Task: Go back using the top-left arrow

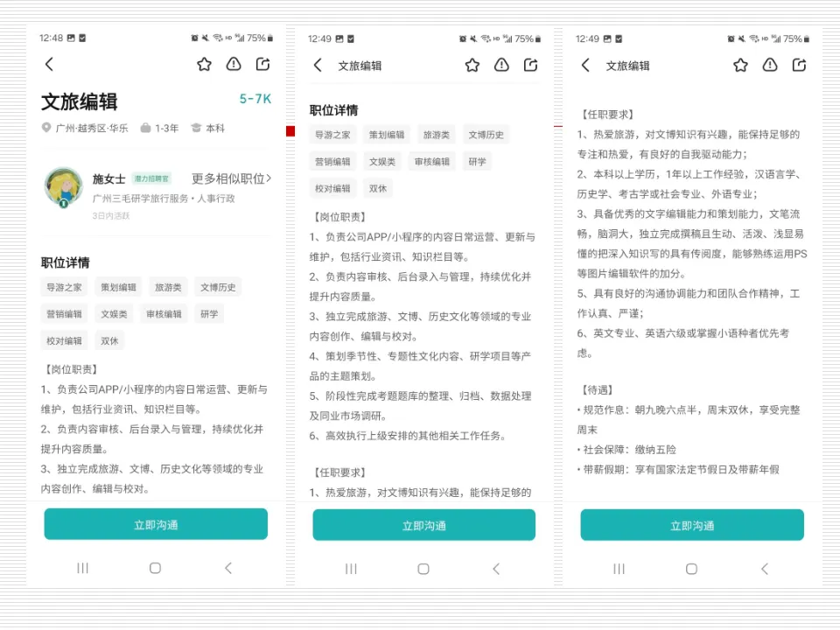Action: [x=49, y=64]
